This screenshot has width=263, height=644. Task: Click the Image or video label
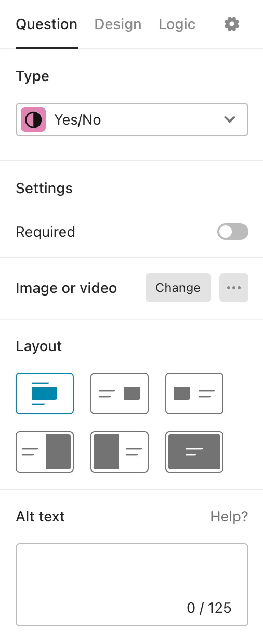66,288
